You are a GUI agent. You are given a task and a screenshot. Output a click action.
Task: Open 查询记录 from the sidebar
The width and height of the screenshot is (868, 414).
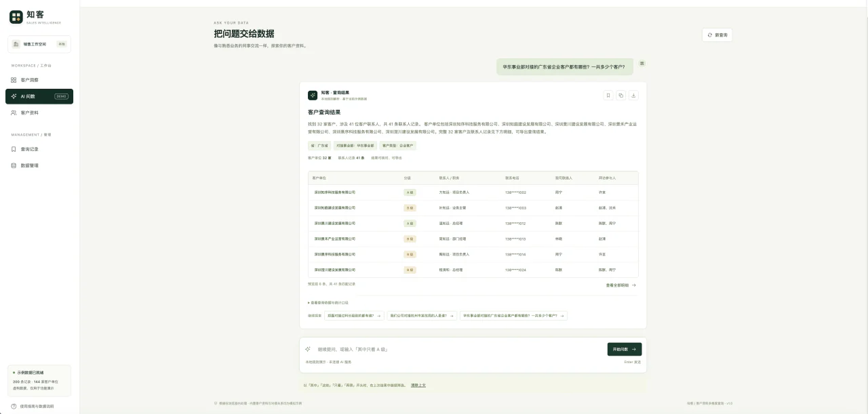point(39,149)
